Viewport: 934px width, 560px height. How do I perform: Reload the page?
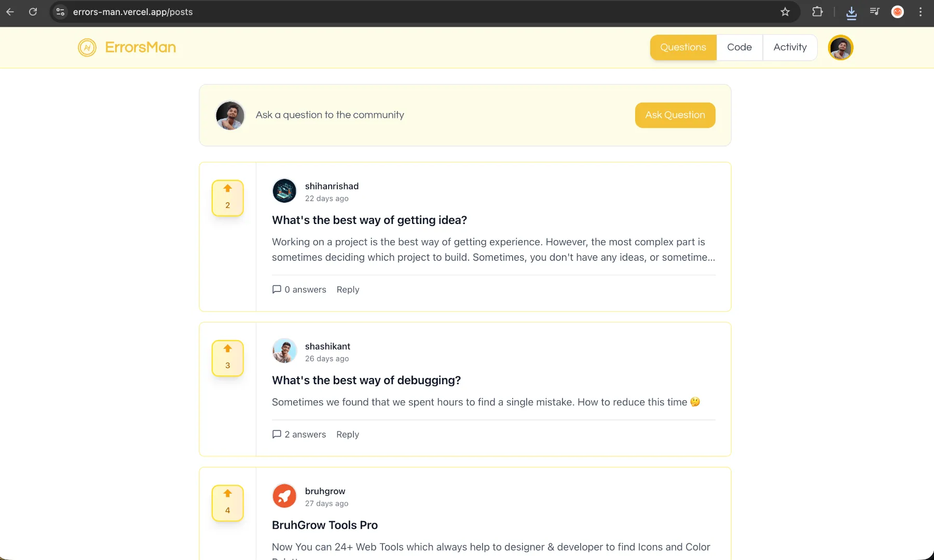click(33, 12)
